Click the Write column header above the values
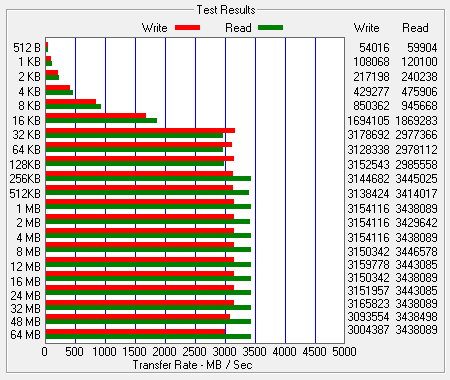This screenshot has height=380, width=450. (366, 28)
